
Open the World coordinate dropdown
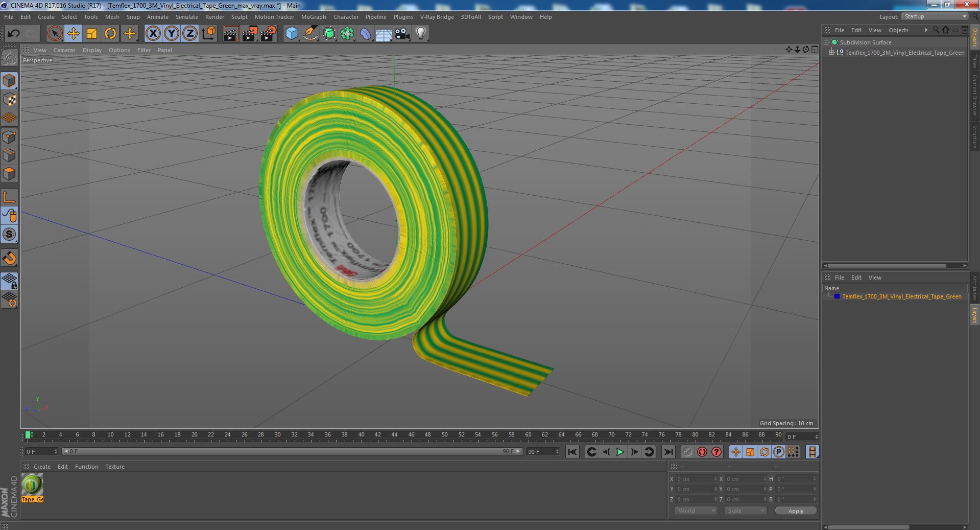click(696, 511)
